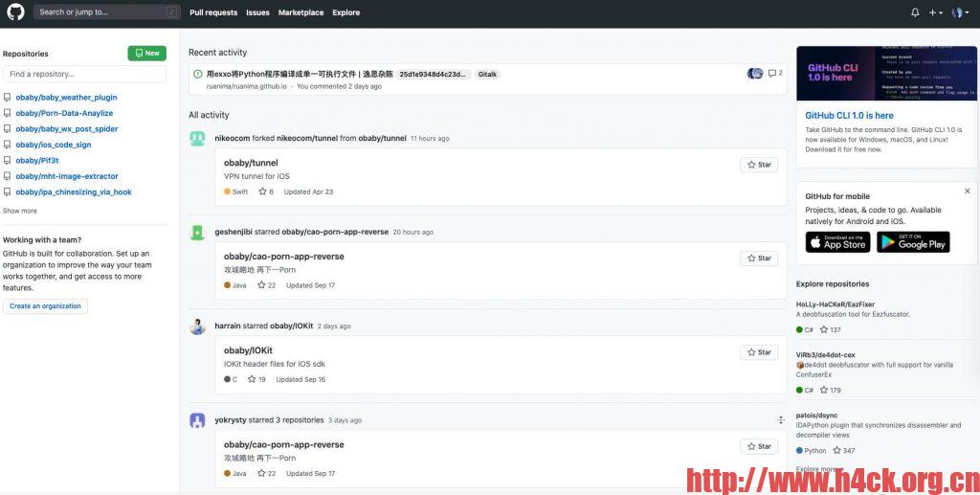Star cao-porn-app-reverse in geshenjibi's event

click(759, 259)
